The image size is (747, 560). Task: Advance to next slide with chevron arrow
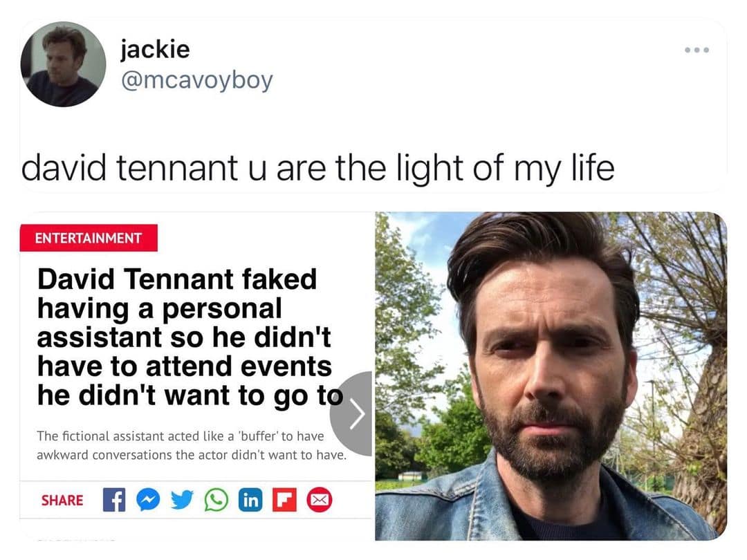click(358, 414)
